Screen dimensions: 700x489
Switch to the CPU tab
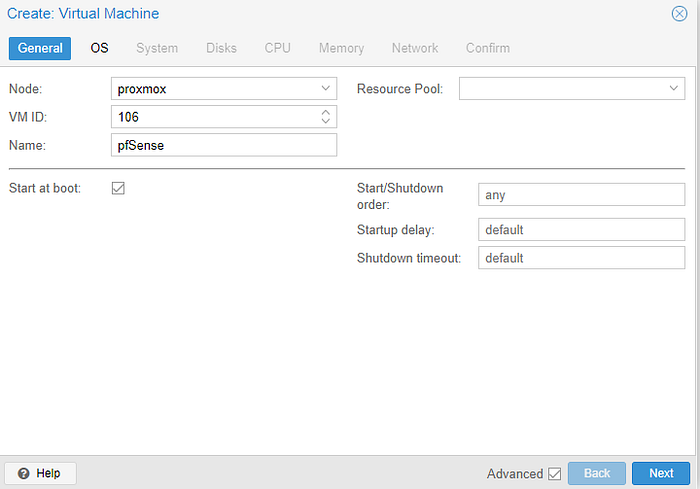tap(277, 48)
